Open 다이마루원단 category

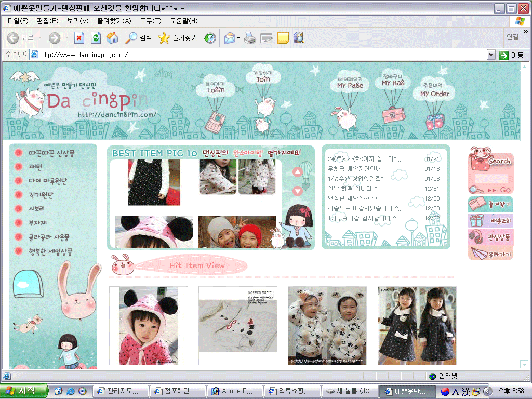point(48,181)
